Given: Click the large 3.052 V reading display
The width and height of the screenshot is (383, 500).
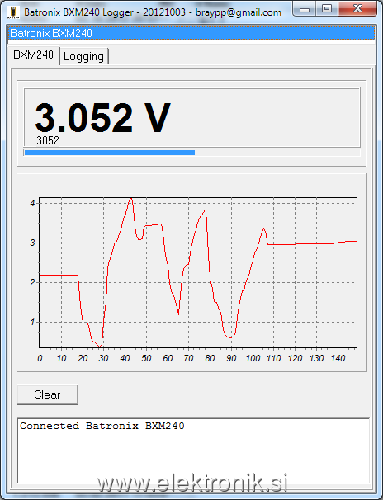Looking at the screenshot, I should [102, 117].
